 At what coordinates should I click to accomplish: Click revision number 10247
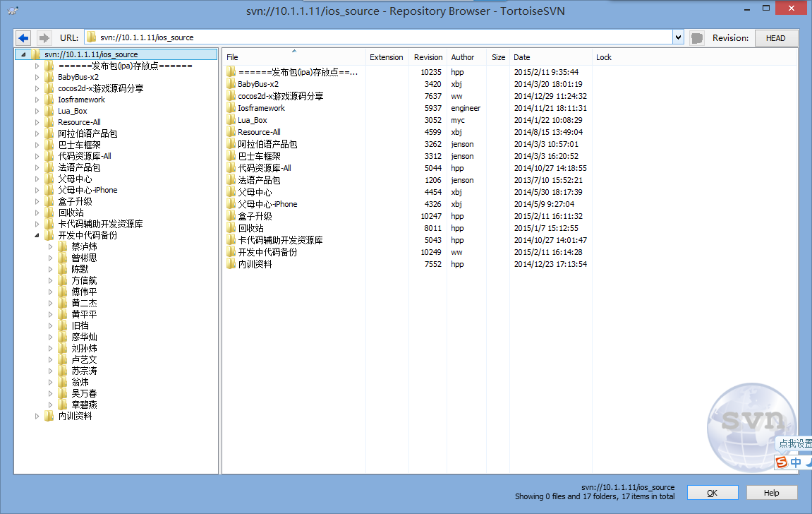431,216
